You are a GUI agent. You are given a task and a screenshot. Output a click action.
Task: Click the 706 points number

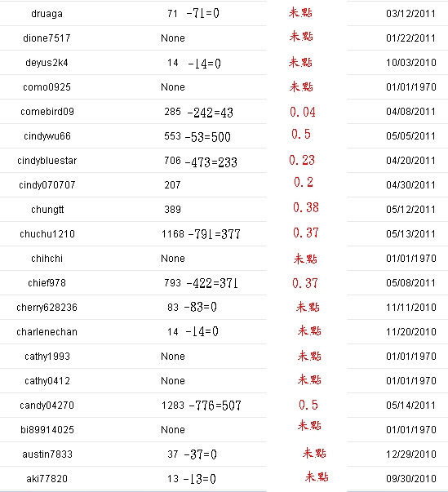pos(172,161)
